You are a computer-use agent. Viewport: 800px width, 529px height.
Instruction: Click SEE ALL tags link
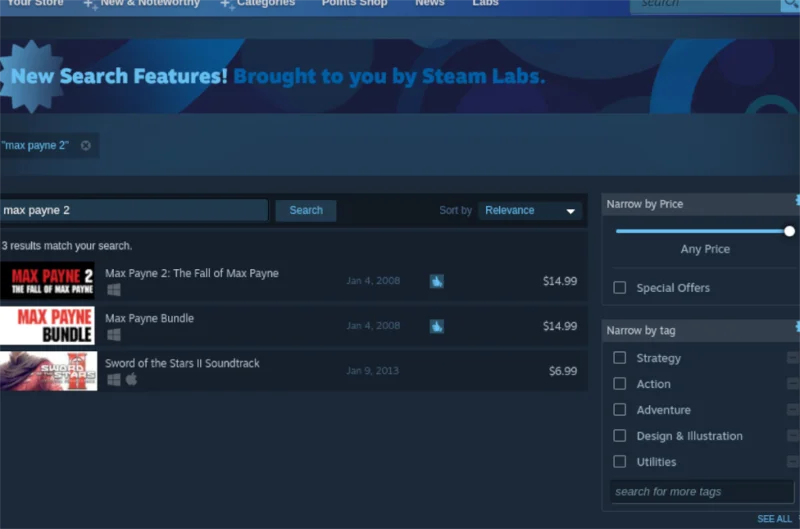coord(774,519)
